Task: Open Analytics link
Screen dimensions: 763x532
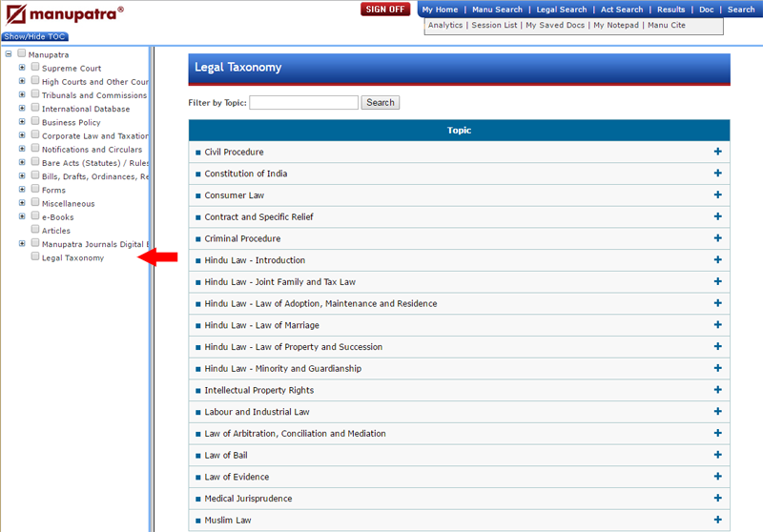Action: (445, 26)
